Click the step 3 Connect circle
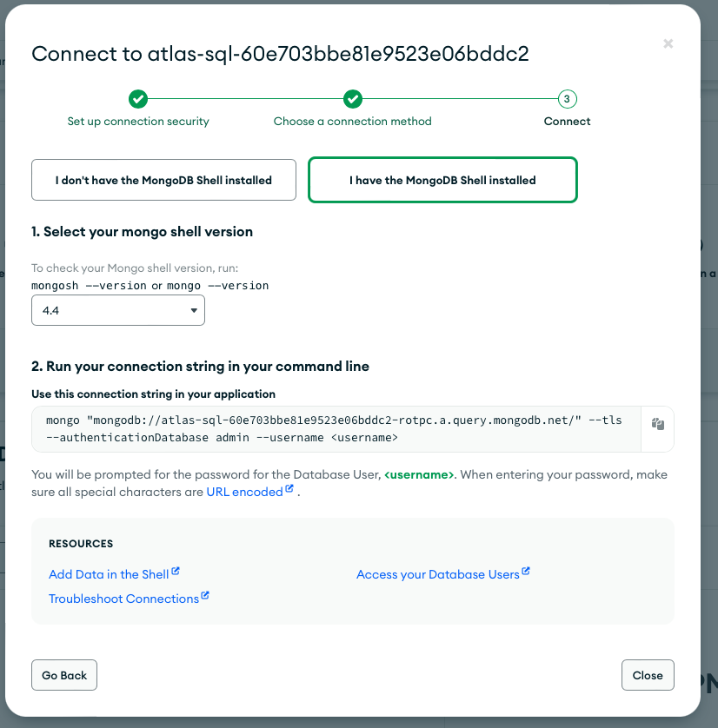The width and height of the screenshot is (718, 728). point(567,99)
